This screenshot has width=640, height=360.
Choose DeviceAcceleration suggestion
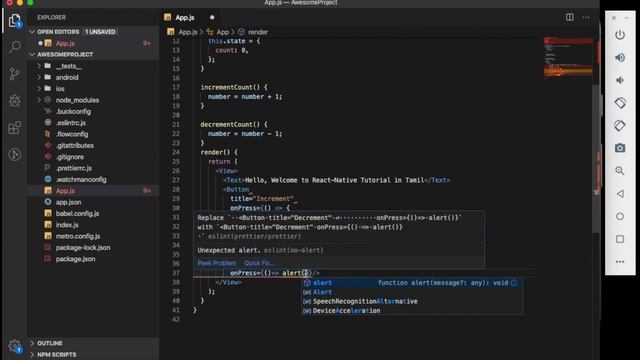coord(412,311)
